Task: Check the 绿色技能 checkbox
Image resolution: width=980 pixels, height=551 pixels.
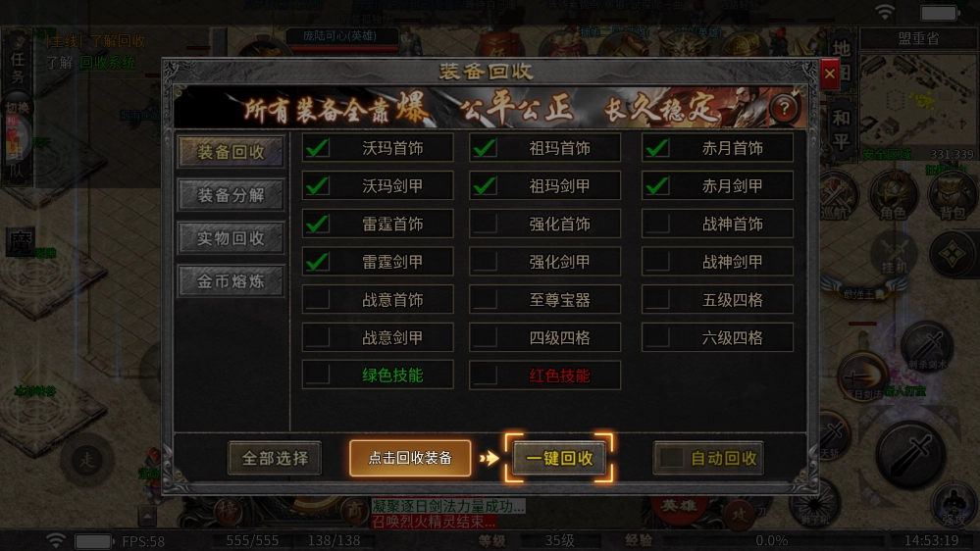Action: [x=318, y=375]
